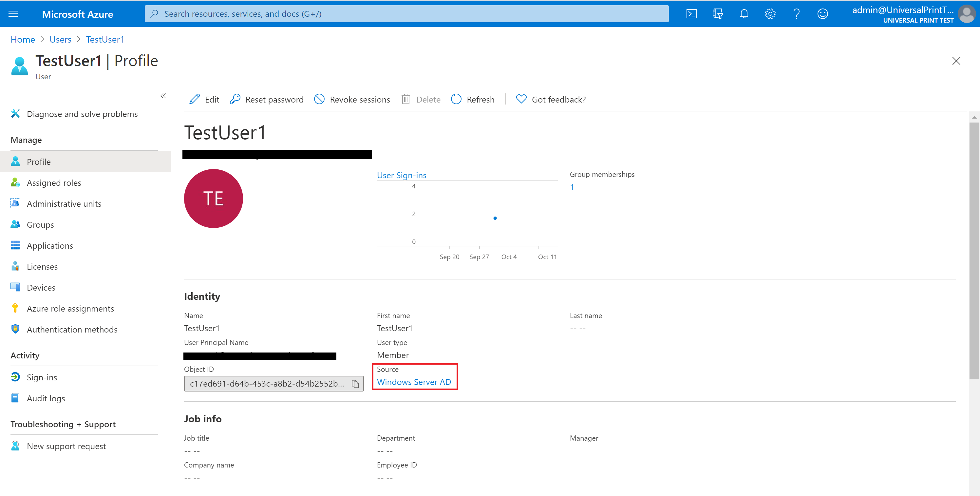This screenshot has height=496, width=980.
Task: Expand the Authentication methods section
Action: click(x=72, y=329)
